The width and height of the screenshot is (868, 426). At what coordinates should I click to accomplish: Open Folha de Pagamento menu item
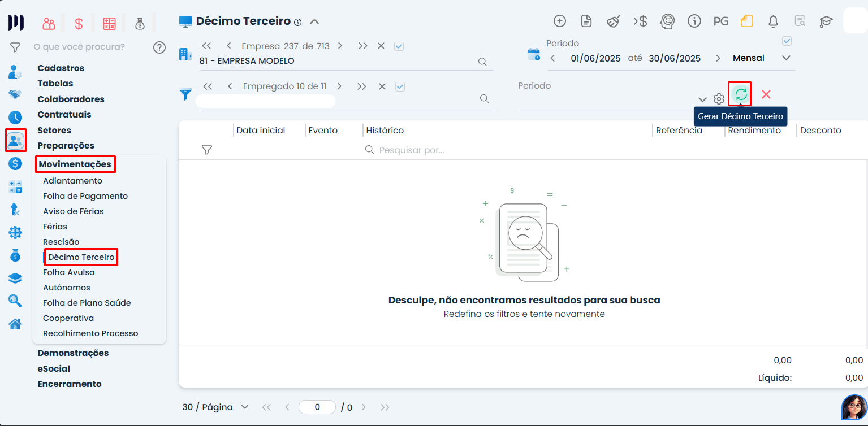click(85, 196)
